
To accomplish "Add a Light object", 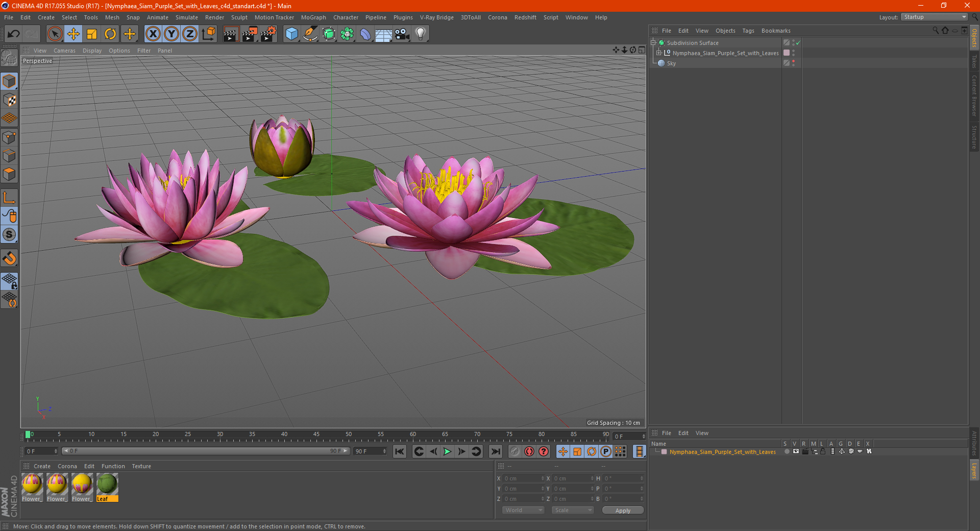I will 421,34.
